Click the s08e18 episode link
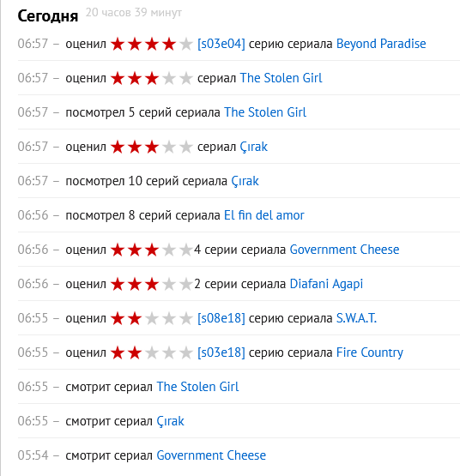Screen dimensions: 460x476 tap(221, 318)
